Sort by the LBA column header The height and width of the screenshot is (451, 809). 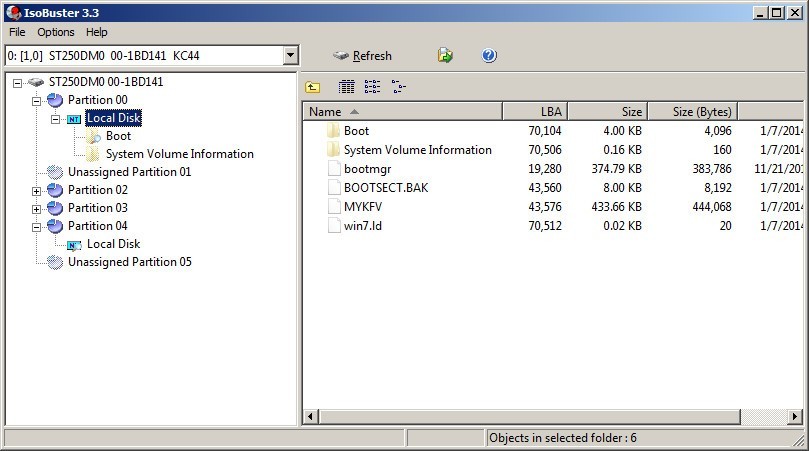pos(535,111)
